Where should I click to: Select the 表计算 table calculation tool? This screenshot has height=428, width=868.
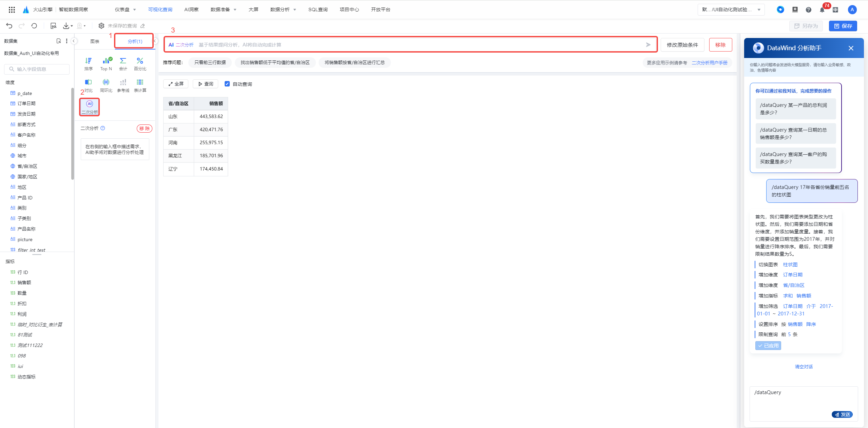coord(140,85)
